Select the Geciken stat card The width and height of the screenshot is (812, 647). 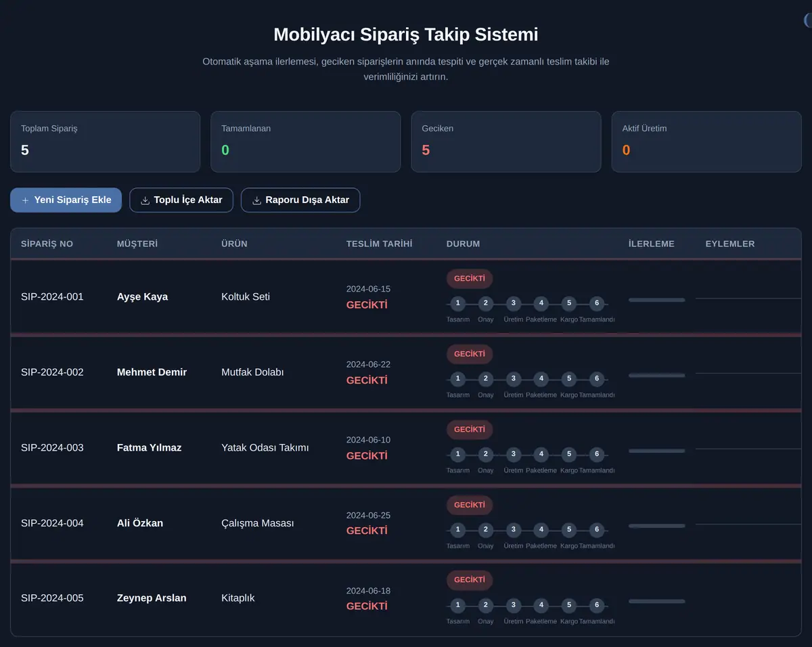(x=506, y=141)
